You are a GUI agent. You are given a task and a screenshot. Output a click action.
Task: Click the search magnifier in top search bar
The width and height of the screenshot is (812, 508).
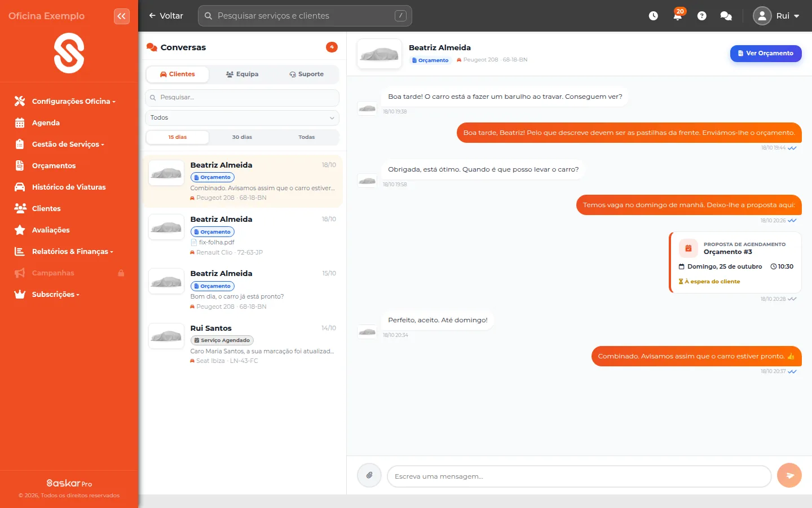208,16
